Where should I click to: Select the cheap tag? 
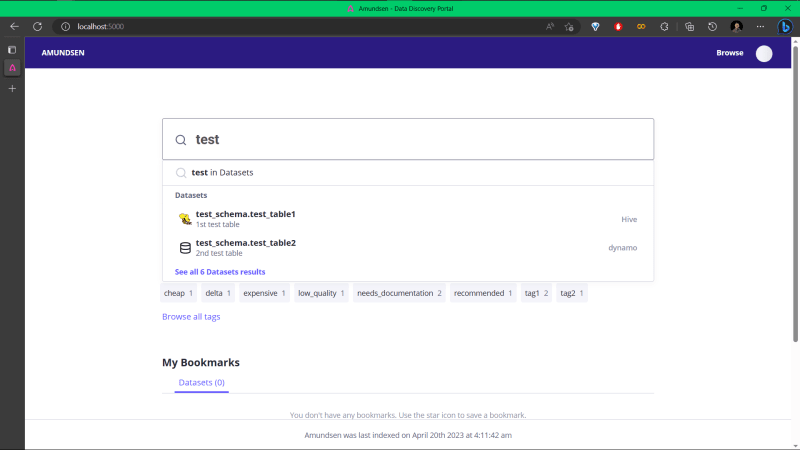(x=178, y=293)
